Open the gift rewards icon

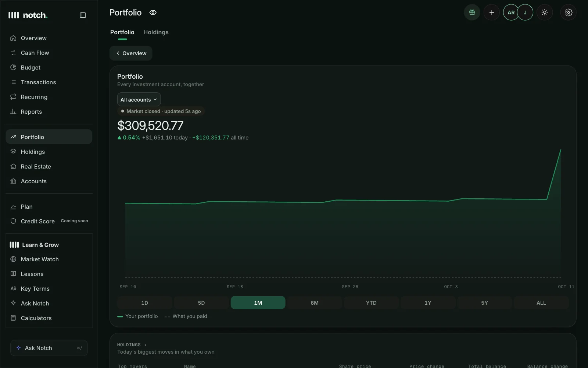[x=472, y=13]
